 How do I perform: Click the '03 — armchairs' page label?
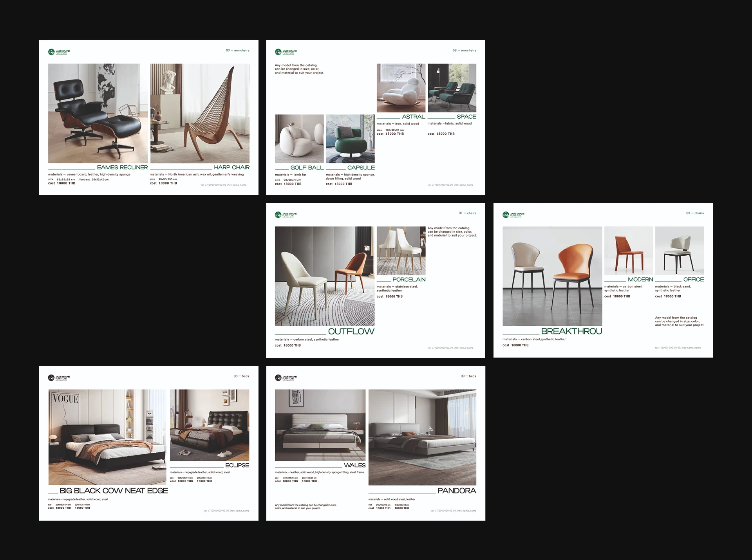(x=237, y=51)
